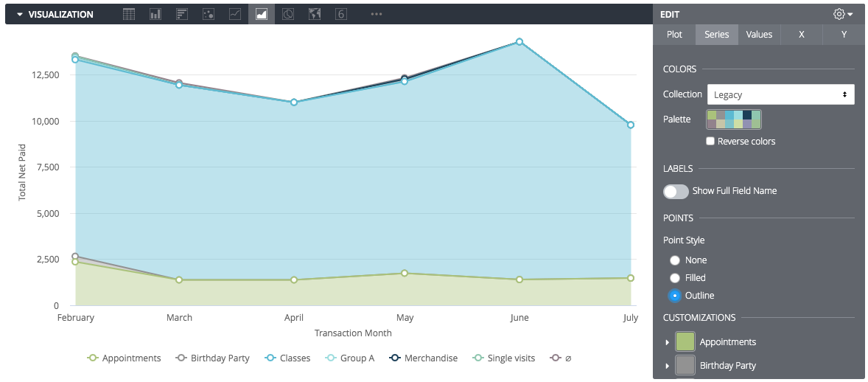Open more visualization types ellipsis menu
This screenshot has width=868, height=382.
tap(377, 14)
